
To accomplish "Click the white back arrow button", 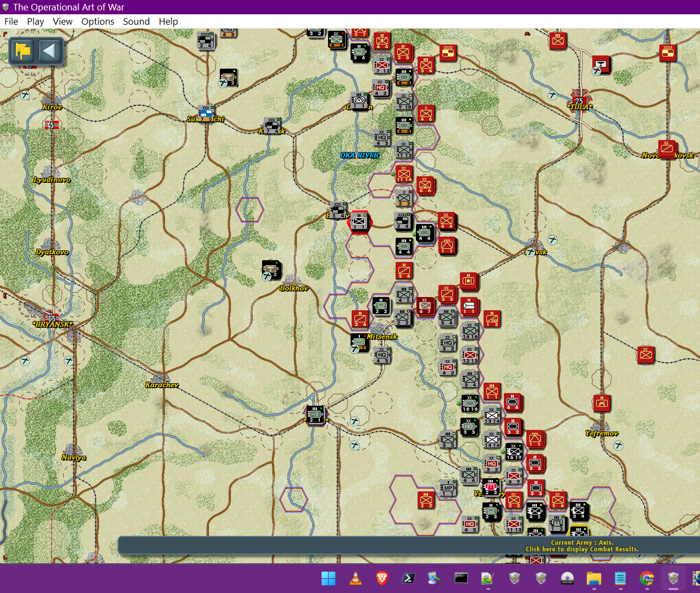I will pyautogui.click(x=49, y=51).
